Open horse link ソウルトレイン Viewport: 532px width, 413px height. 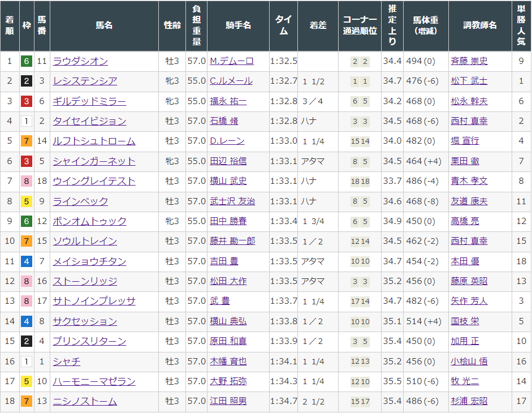point(85,242)
